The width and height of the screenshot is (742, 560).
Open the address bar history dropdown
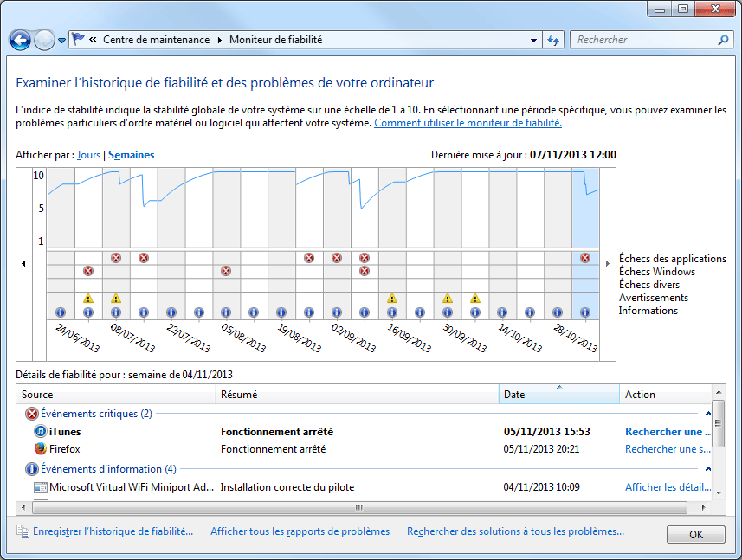coord(533,40)
